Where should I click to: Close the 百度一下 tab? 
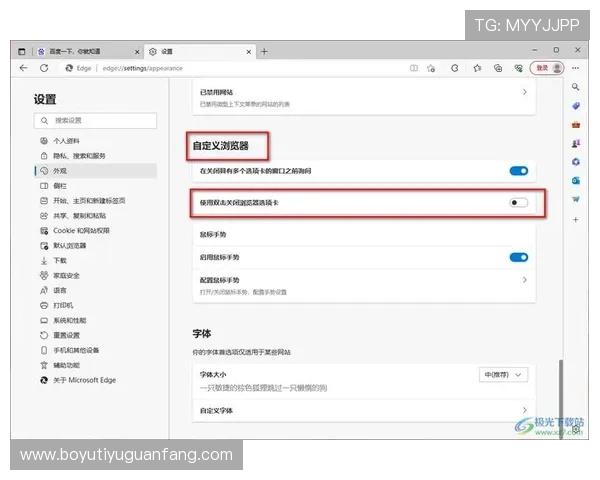[137, 51]
